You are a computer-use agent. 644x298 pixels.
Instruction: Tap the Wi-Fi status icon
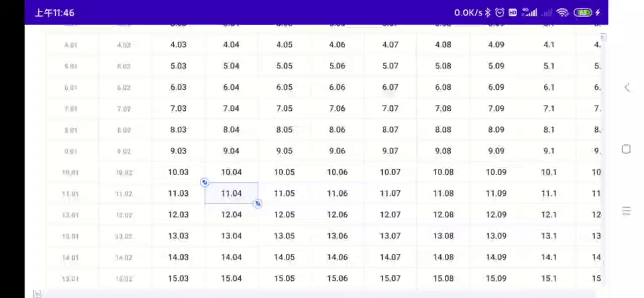(562, 13)
